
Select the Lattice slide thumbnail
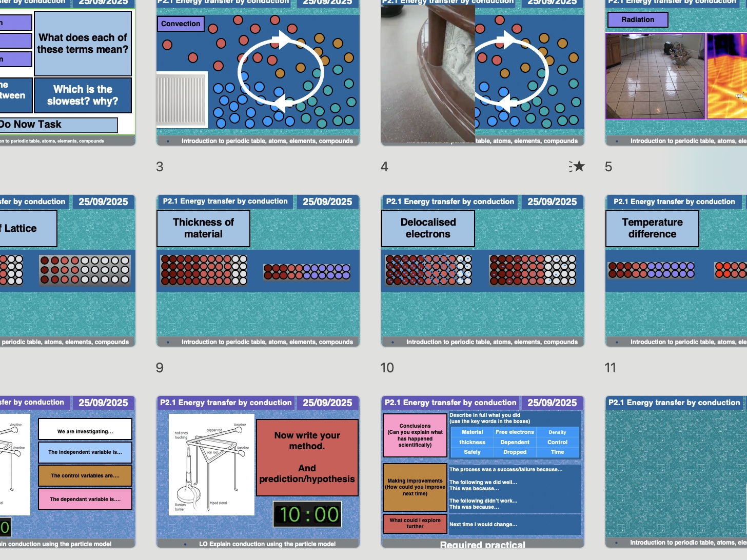pyautogui.click(x=67, y=270)
